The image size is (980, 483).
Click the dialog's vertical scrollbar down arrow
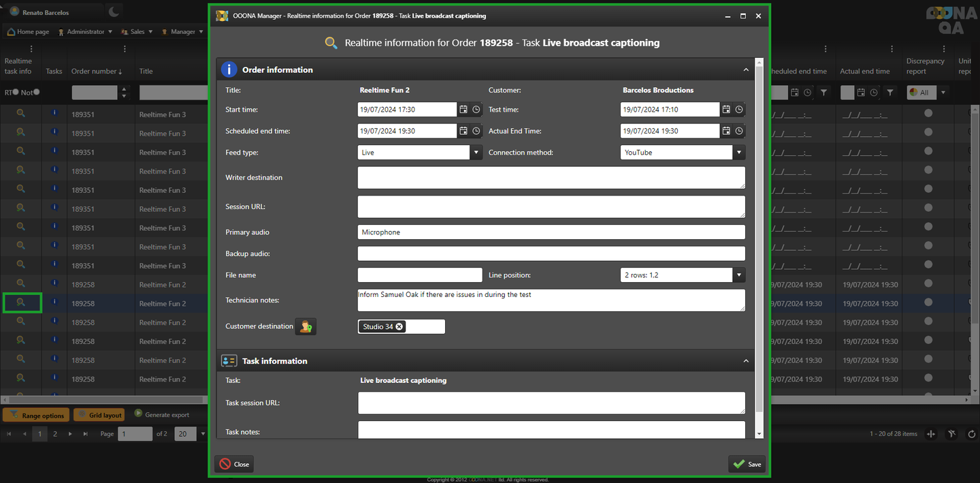click(x=759, y=433)
